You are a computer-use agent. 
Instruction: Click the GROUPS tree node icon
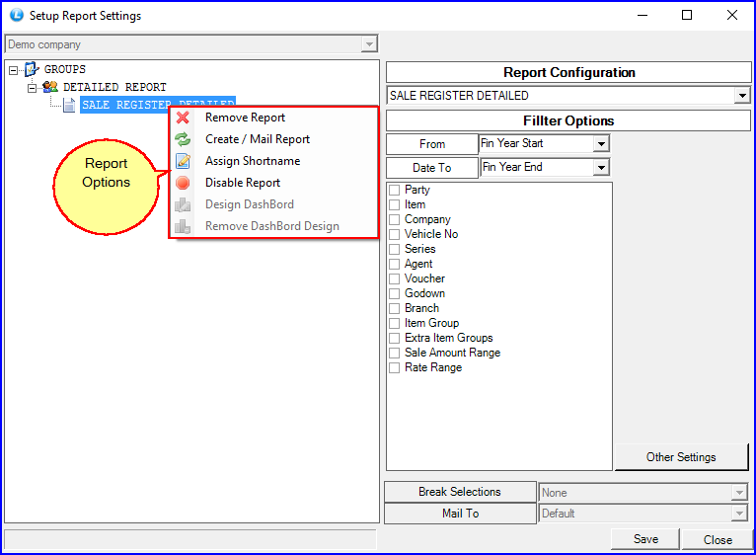pyautogui.click(x=32, y=69)
